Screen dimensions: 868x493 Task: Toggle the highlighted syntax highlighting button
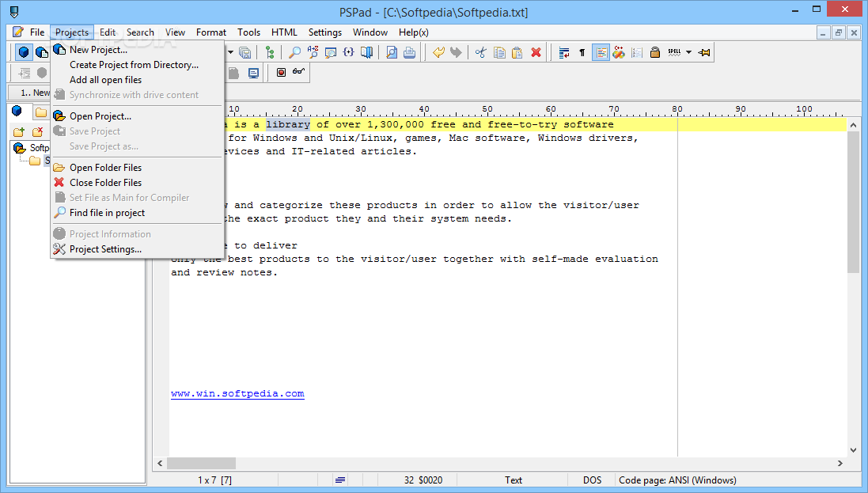coord(601,52)
